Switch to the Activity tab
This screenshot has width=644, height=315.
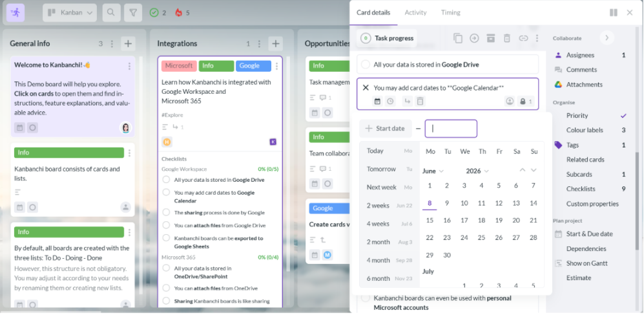coord(415,12)
